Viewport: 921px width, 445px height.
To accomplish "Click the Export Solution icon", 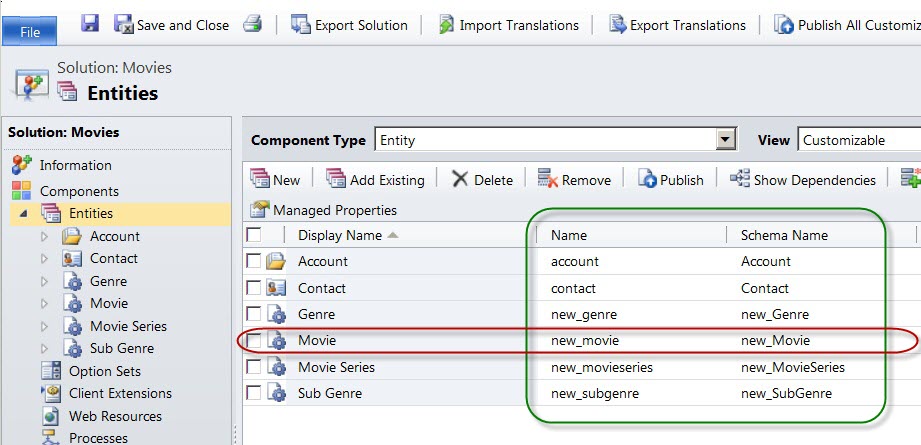I will tap(301, 25).
